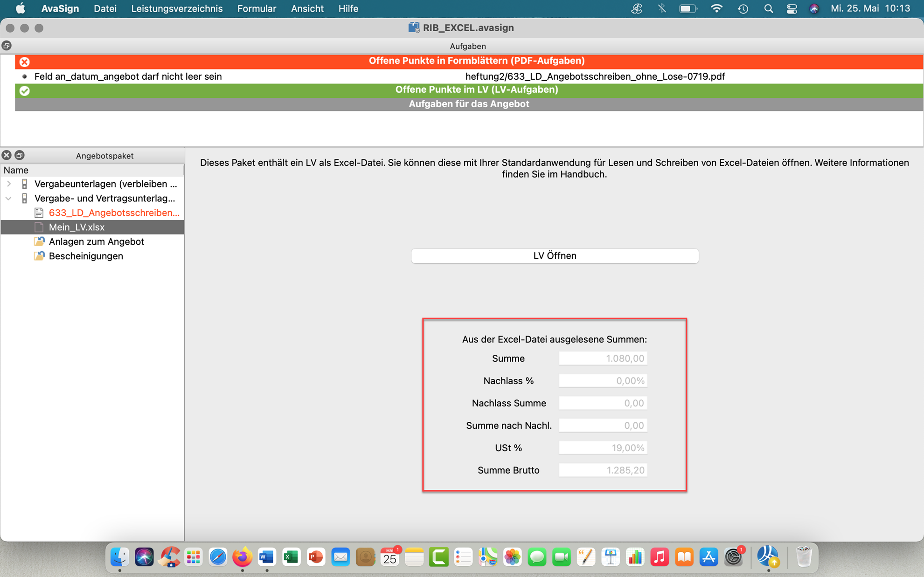Detach the Aufgaben panel with float icon
Screen dimensions: 924x577
(7, 46)
